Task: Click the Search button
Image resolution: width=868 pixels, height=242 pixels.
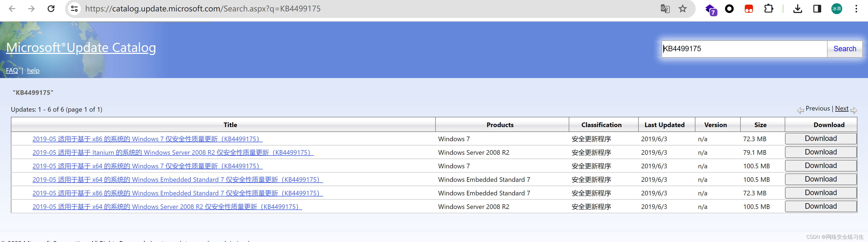Action: tap(844, 49)
